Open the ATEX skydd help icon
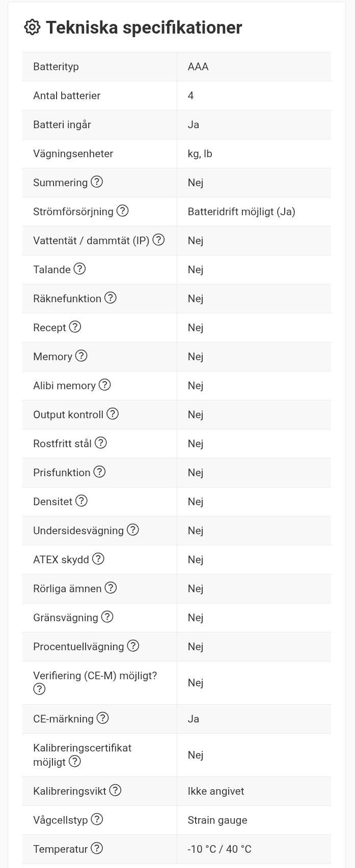355x868 pixels. click(98, 559)
